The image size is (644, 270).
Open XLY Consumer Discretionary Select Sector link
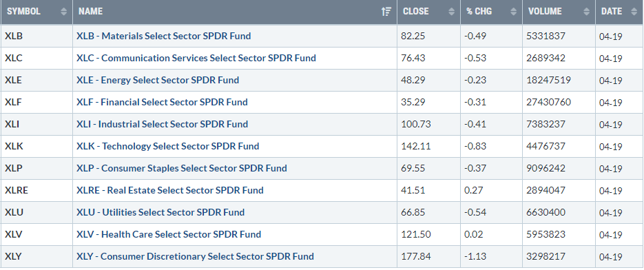pyautogui.click(x=195, y=256)
